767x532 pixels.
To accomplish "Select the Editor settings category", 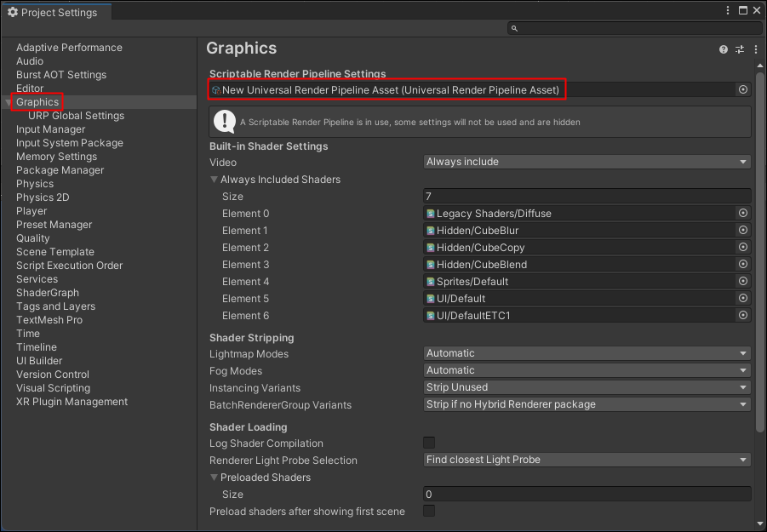I will pyautogui.click(x=30, y=89).
